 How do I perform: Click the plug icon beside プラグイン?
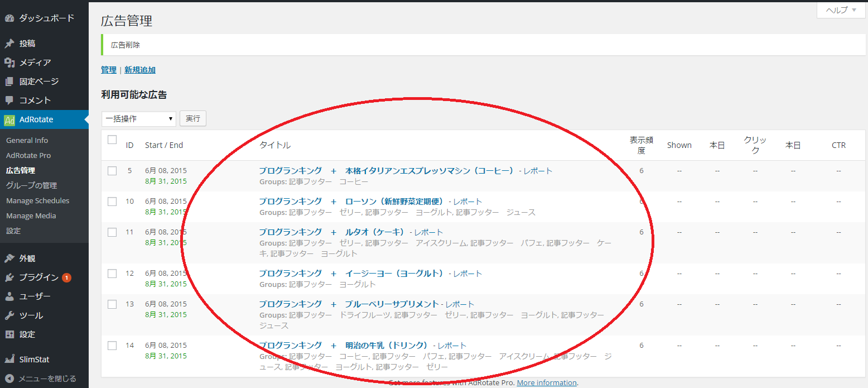click(9, 277)
